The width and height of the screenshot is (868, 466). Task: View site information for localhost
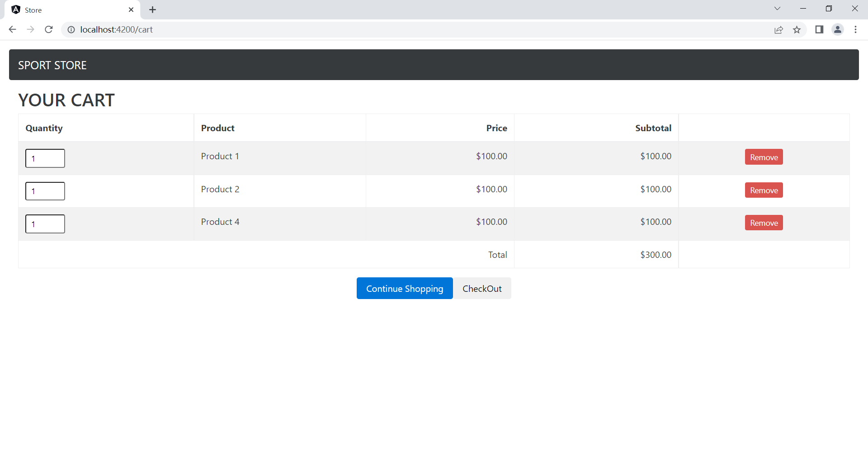click(71, 29)
